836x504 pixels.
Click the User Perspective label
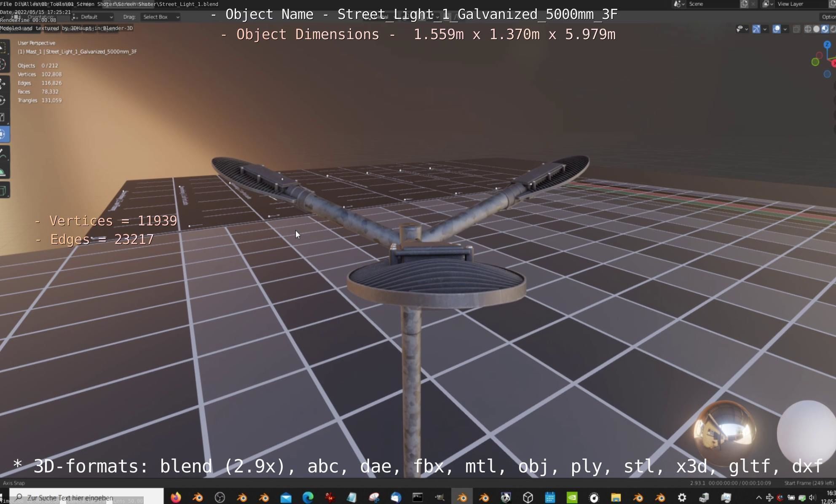point(36,43)
